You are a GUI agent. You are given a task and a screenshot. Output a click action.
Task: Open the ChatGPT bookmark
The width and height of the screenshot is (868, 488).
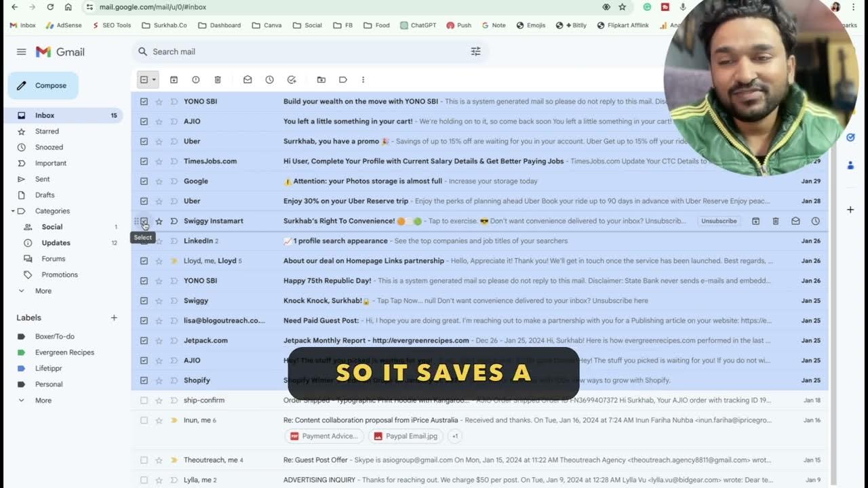click(418, 25)
